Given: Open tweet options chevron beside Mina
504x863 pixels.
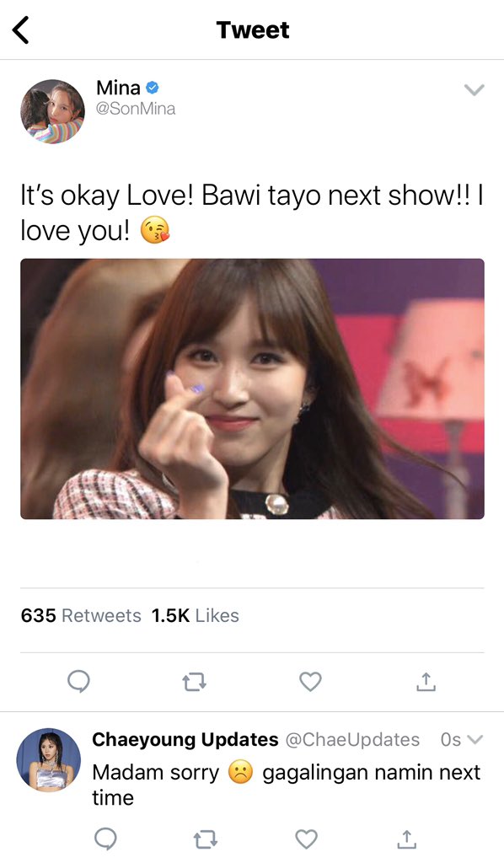Looking at the screenshot, I should point(474,89).
